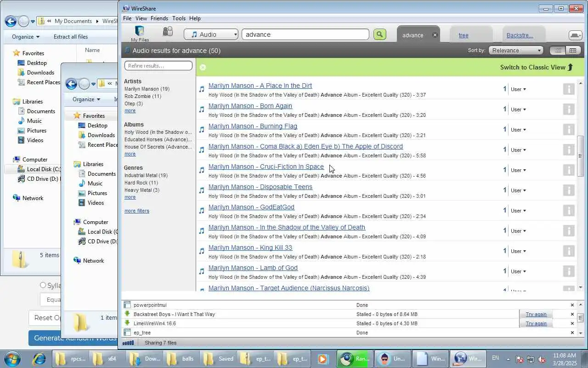Show info for Cruci-Fiction In Space
Screen dimensions: 588x368
coord(569,170)
